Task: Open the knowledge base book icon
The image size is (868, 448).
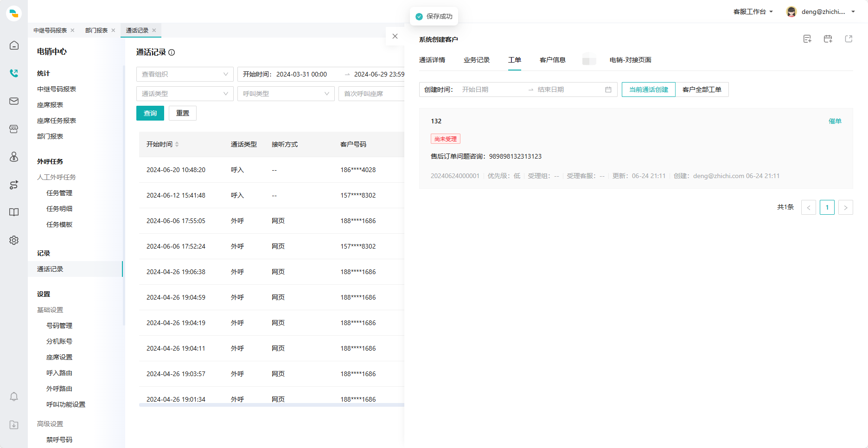Action: [x=14, y=212]
